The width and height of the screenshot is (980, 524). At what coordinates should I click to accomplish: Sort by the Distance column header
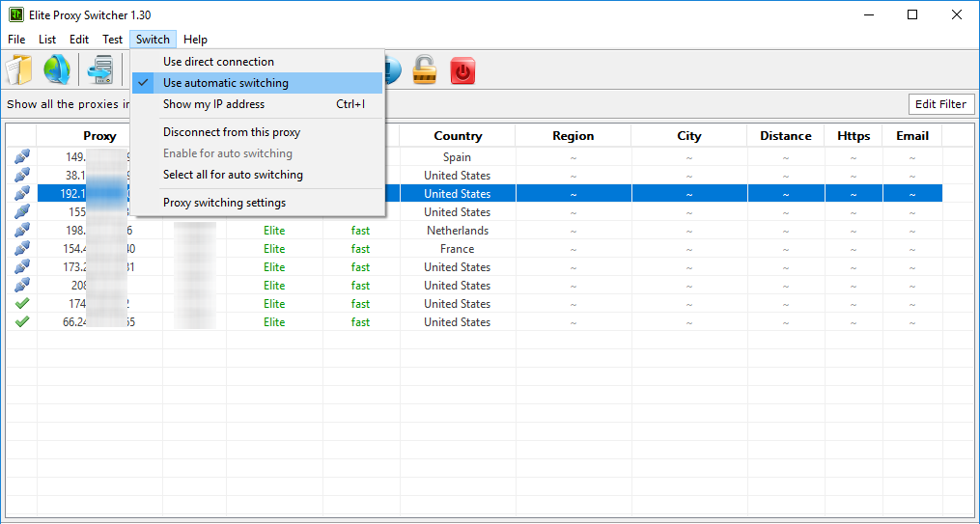click(786, 136)
